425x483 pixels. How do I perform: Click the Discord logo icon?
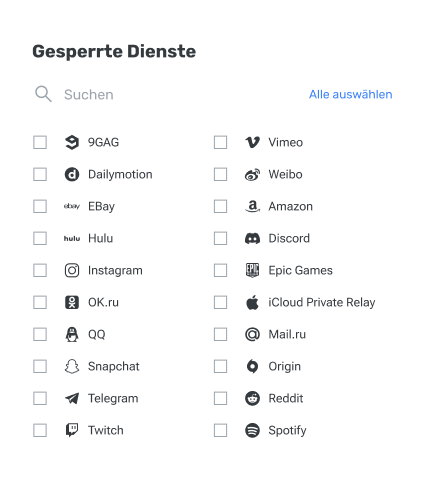[x=252, y=238]
